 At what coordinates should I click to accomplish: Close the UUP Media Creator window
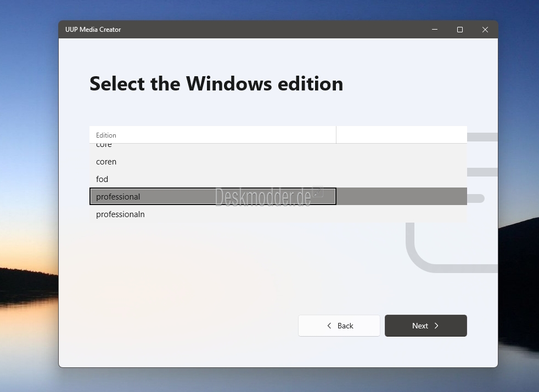coord(485,30)
